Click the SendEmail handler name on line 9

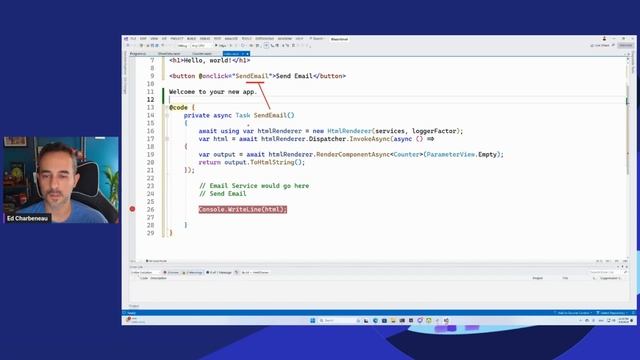tap(252, 76)
